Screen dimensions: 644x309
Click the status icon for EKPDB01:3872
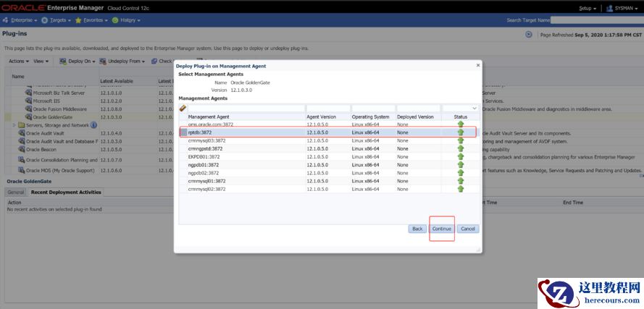460,156
